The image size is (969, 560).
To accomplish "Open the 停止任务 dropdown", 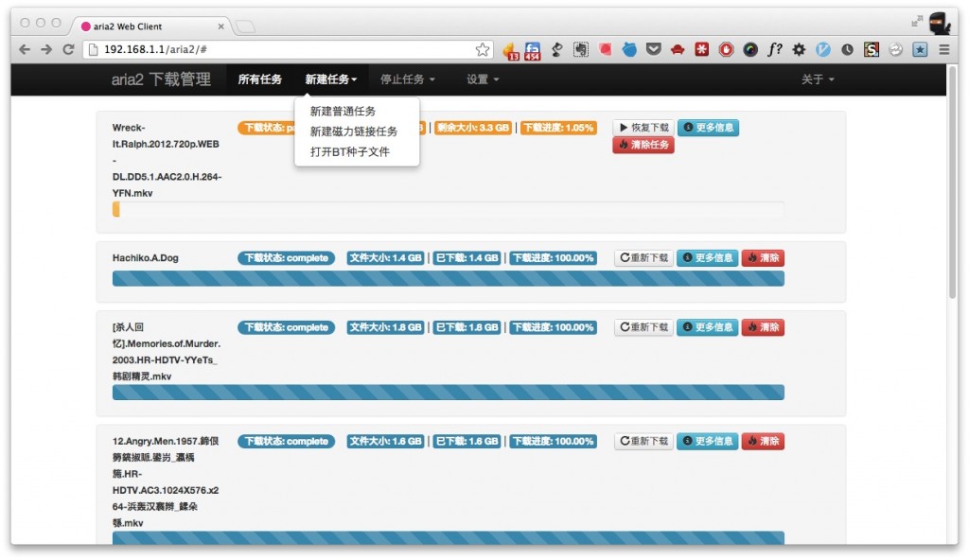I will tap(407, 79).
